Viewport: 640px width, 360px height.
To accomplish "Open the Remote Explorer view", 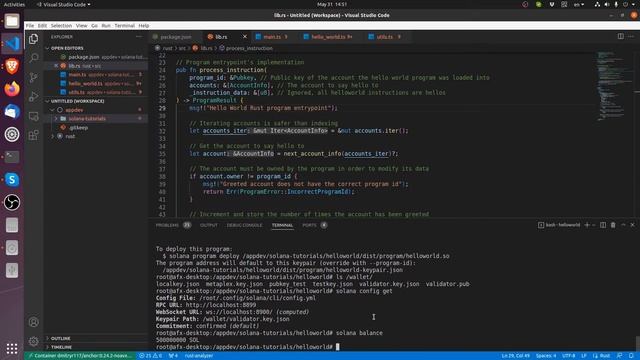I will click(x=33, y=116).
